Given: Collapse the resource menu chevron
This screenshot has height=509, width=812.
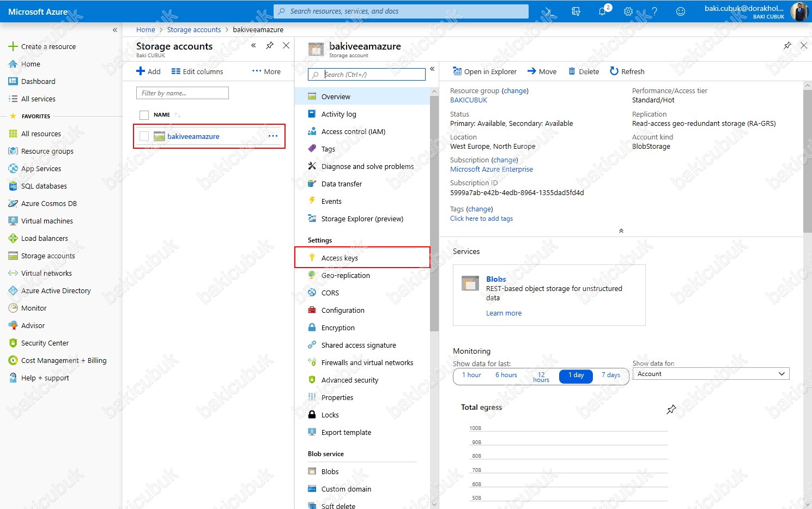Looking at the screenshot, I should pos(432,69).
